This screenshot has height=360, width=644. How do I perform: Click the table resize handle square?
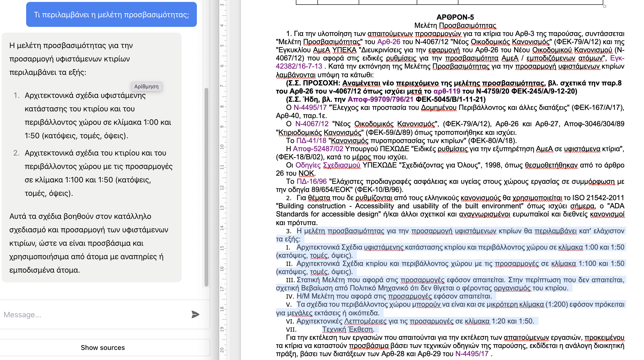pyautogui.click(x=604, y=6)
